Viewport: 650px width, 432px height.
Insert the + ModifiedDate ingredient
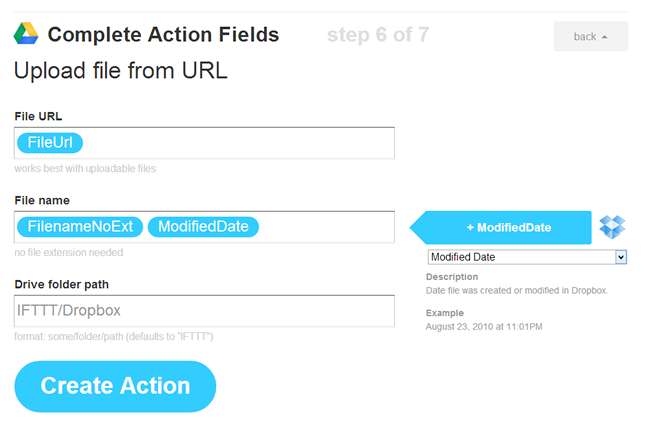point(507,227)
